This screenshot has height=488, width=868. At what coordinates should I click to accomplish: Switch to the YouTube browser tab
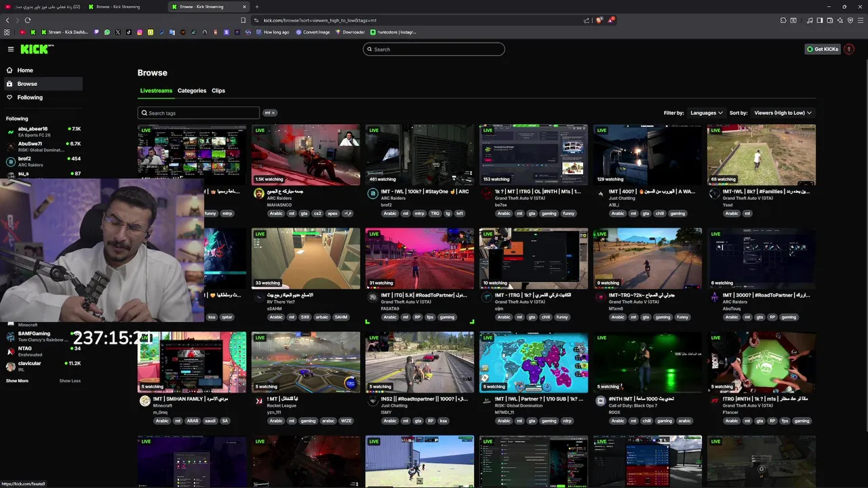42,7
